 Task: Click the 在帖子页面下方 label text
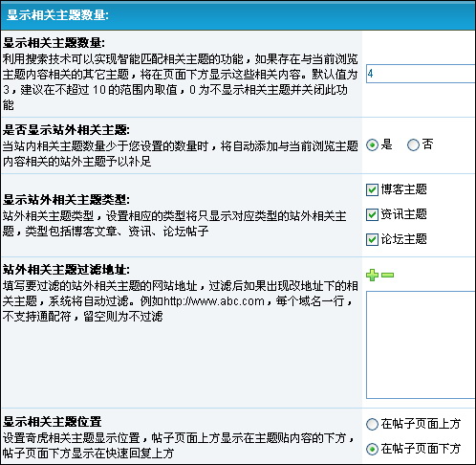421,449
